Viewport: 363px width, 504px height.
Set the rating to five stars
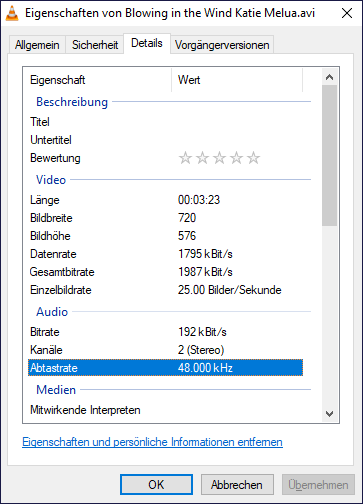tap(253, 158)
